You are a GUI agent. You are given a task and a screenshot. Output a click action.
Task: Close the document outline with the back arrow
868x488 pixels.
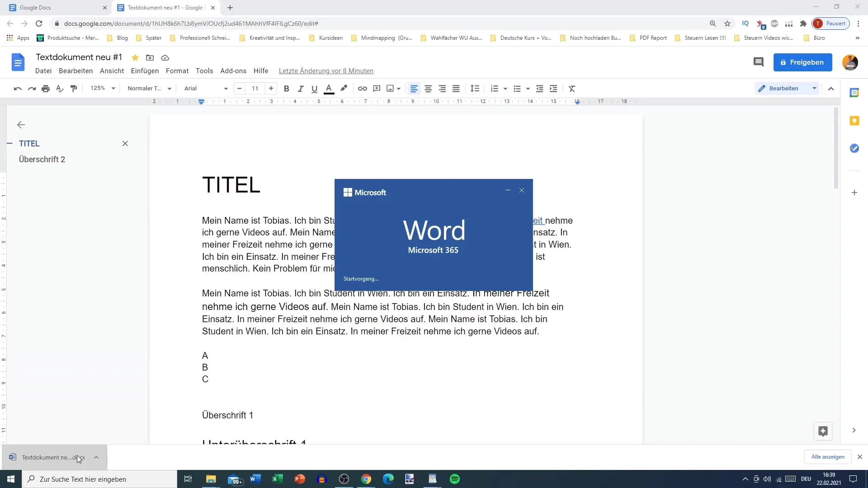pos(21,125)
